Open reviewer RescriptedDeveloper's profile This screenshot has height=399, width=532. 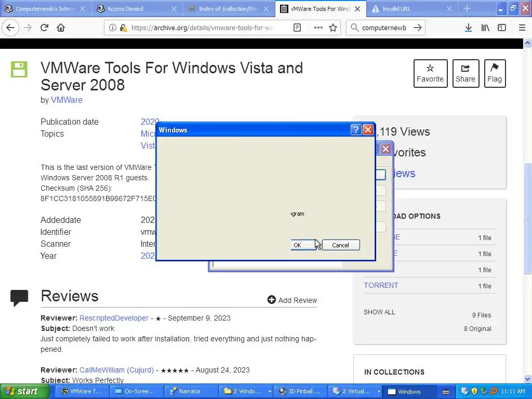click(x=114, y=318)
